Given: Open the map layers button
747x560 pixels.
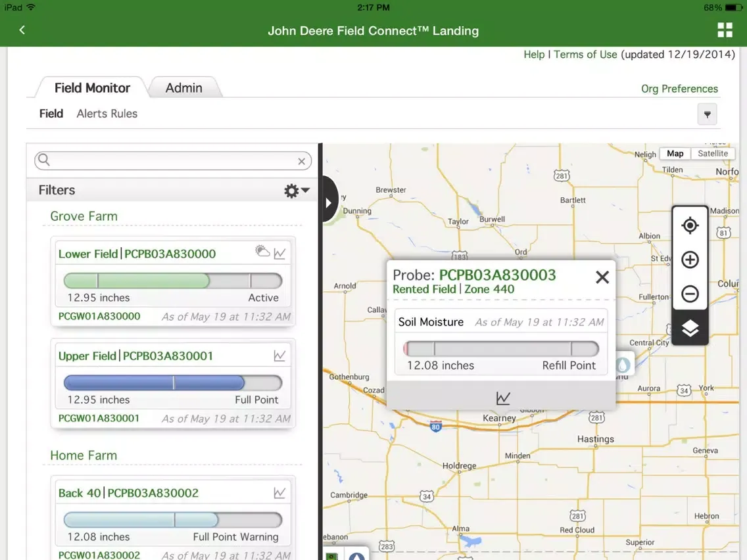Looking at the screenshot, I should pyautogui.click(x=690, y=327).
